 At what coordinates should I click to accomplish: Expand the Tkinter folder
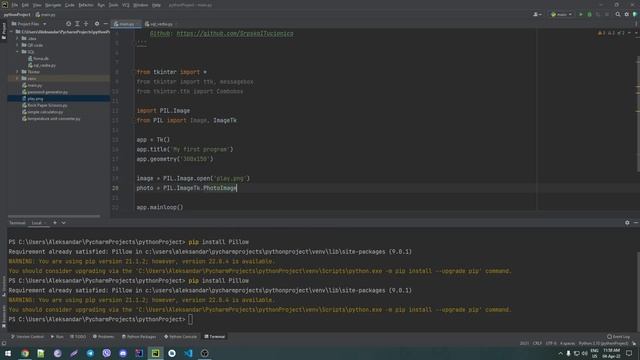(x=18, y=72)
